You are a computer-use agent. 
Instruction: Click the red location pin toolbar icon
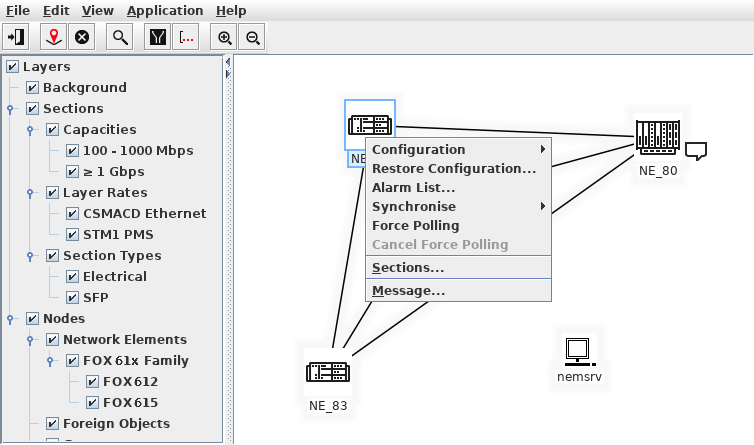pyautogui.click(x=55, y=38)
